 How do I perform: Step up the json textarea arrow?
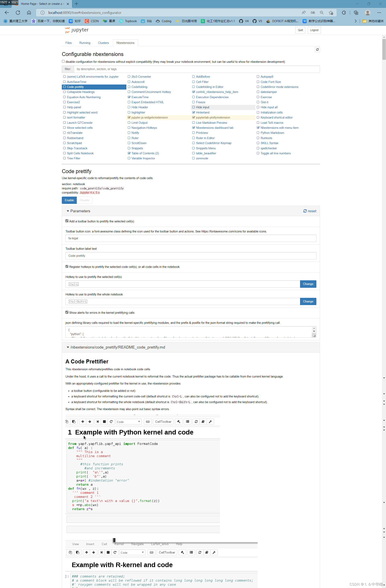(x=314, y=328)
